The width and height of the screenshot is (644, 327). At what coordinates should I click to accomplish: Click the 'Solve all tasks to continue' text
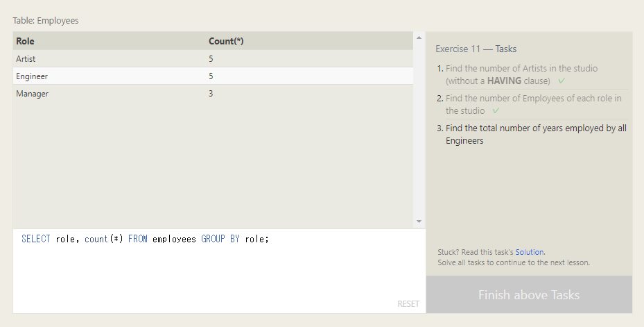click(514, 262)
